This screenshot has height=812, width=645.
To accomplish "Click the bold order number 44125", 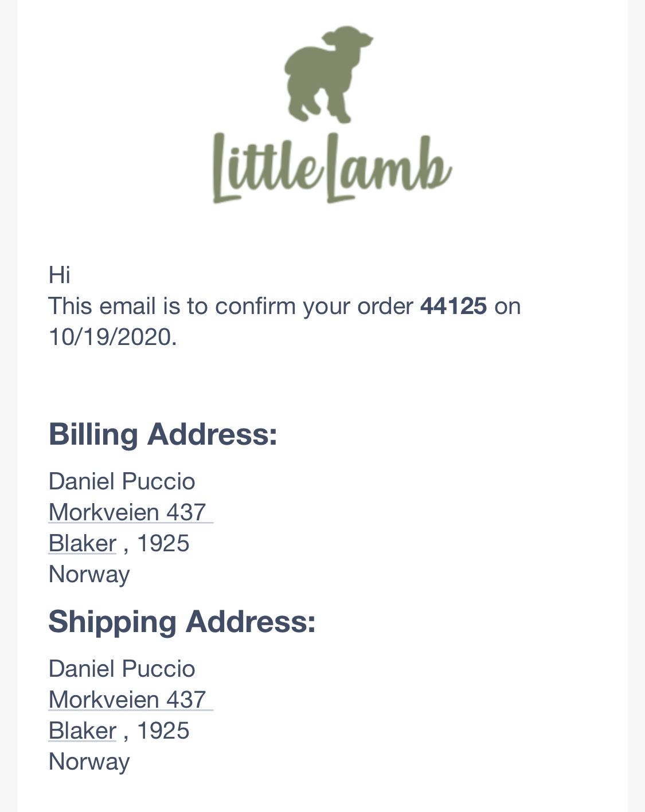I will point(454,306).
